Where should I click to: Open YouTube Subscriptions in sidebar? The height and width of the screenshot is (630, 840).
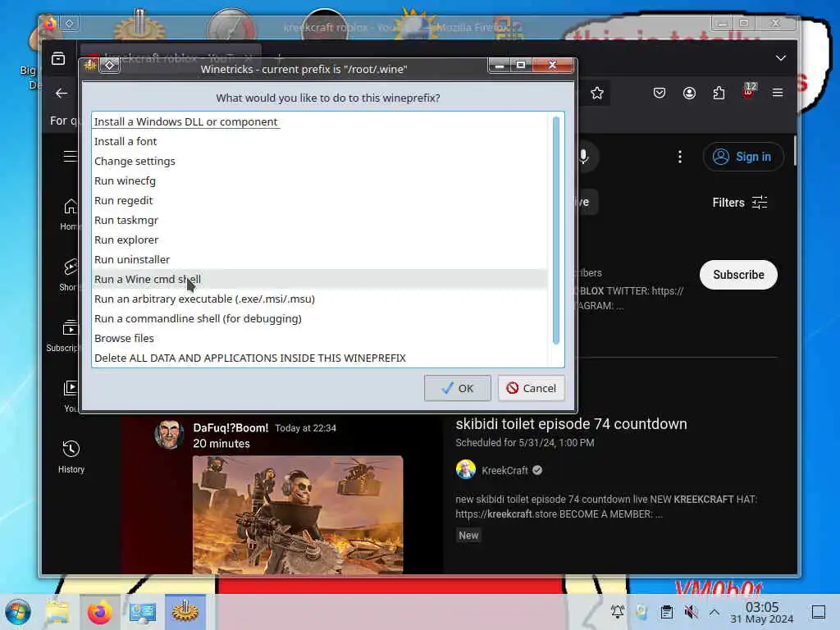click(x=63, y=336)
